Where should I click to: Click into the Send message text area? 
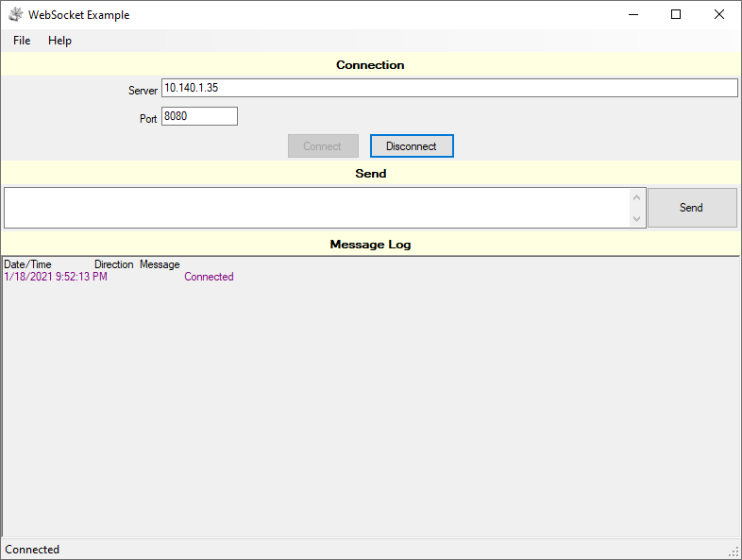click(x=317, y=208)
